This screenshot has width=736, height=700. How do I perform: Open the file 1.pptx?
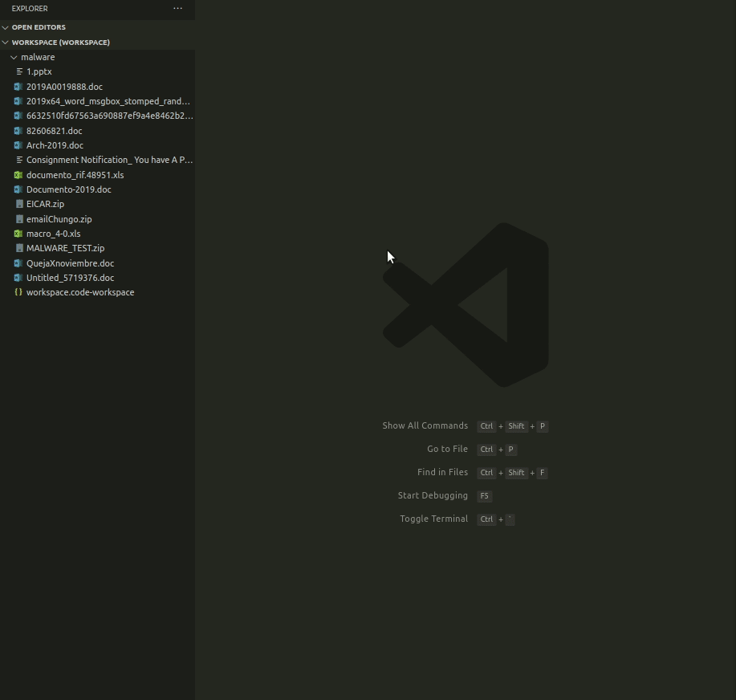[39, 71]
